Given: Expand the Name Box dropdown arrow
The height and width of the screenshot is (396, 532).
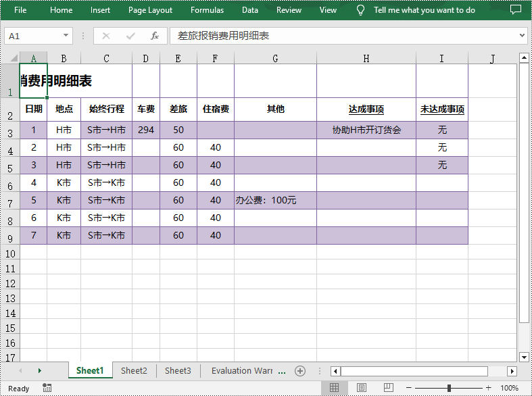Looking at the screenshot, I should pos(66,35).
